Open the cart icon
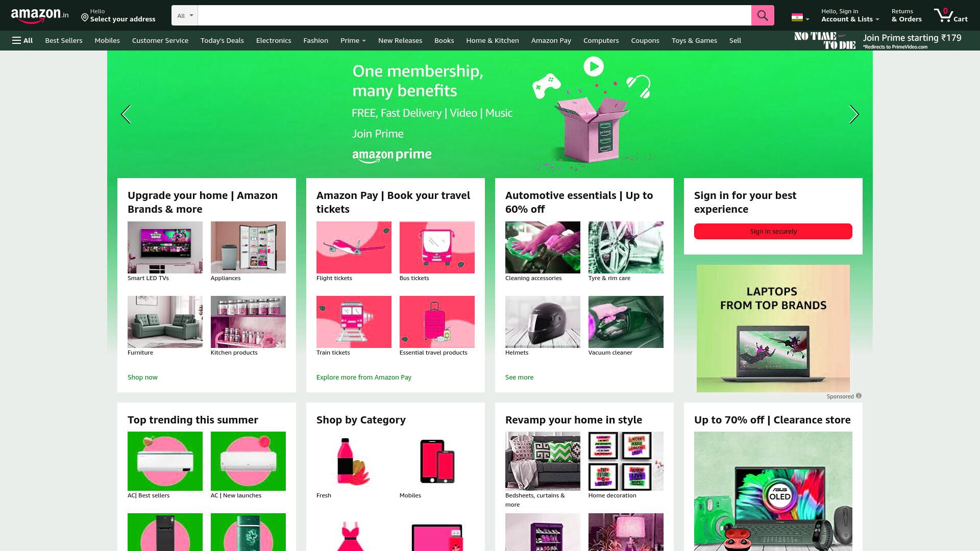The height and width of the screenshot is (551, 980). pyautogui.click(x=950, y=15)
